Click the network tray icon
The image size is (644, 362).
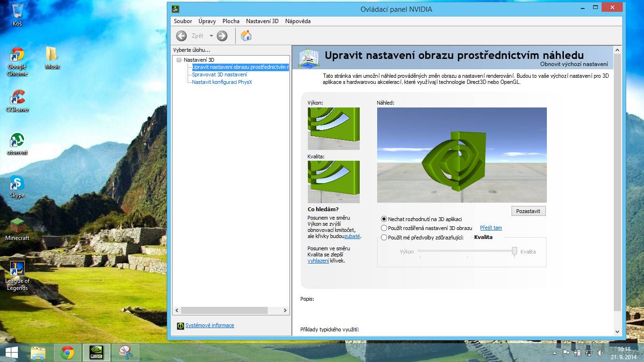589,353
